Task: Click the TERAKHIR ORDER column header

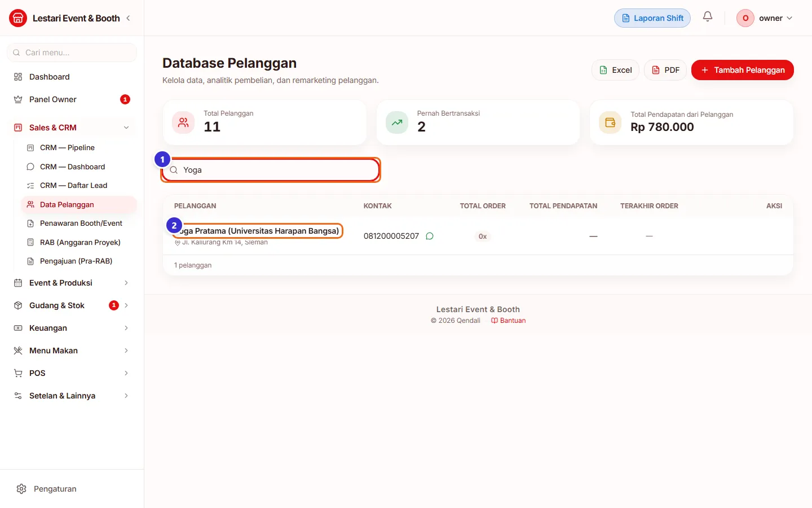Action: pos(649,206)
